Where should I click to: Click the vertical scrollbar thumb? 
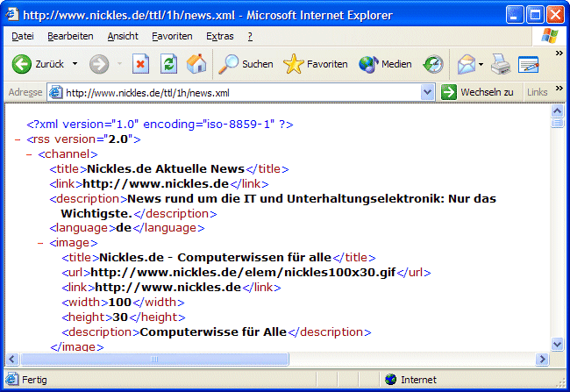[557, 123]
